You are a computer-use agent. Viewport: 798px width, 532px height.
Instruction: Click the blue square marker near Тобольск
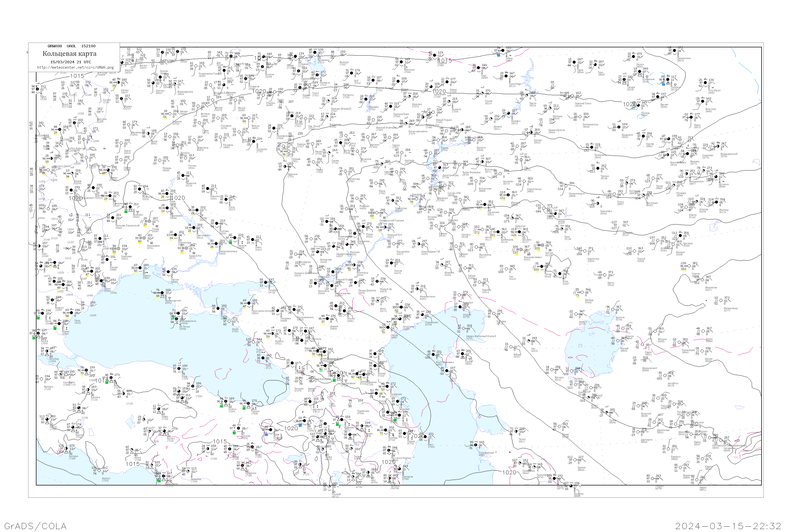(x=663, y=84)
